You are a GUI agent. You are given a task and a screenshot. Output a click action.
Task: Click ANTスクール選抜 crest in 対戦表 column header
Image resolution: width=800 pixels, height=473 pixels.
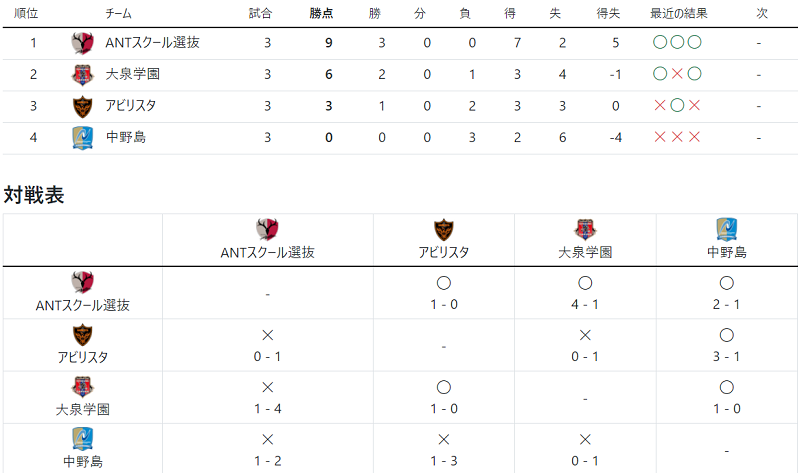(x=267, y=230)
